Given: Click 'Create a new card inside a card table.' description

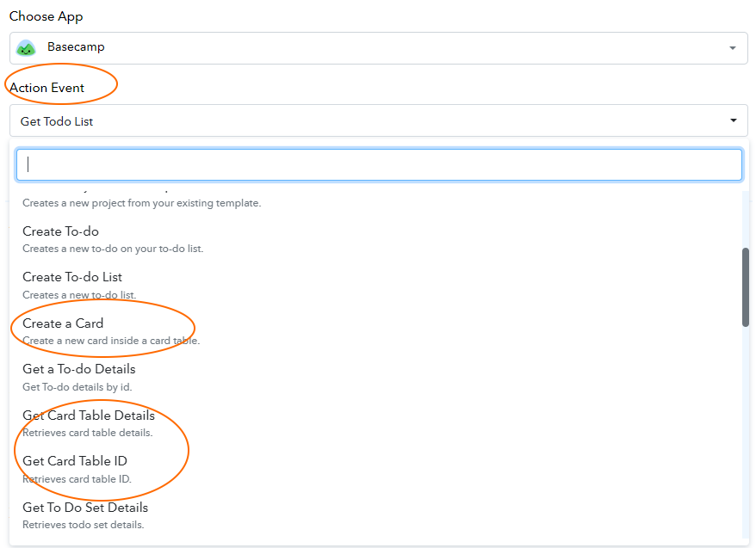Looking at the screenshot, I should coord(111,341).
